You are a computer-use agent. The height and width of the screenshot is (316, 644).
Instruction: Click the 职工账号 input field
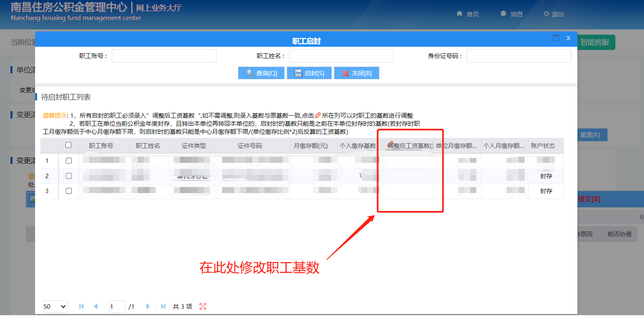164,56
